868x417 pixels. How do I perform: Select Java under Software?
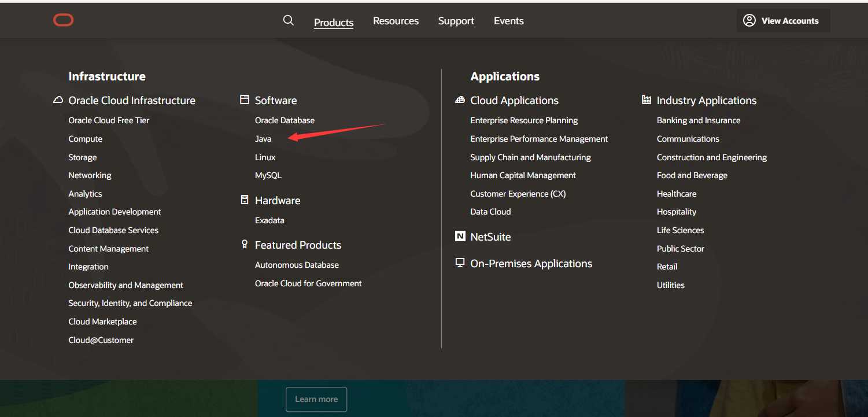[x=263, y=139]
